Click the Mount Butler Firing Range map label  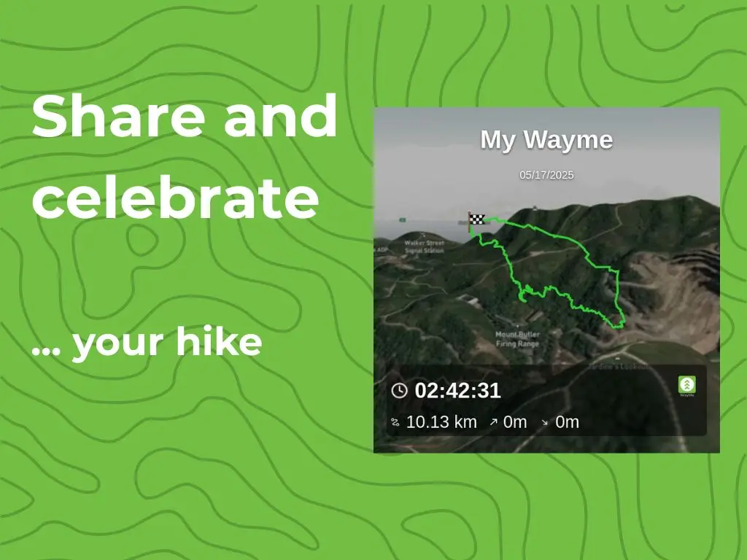pos(517,339)
